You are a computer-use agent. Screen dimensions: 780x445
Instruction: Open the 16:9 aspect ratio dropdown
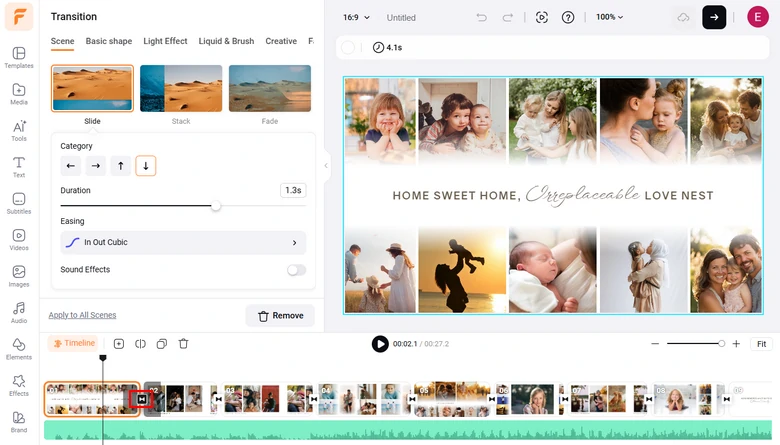pos(356,17)
